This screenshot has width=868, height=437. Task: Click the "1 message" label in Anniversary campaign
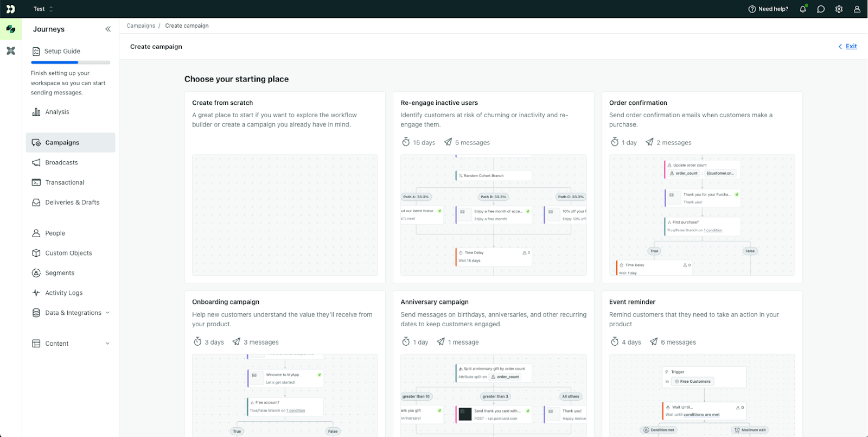pyautogui.click(x=463, y=343)
